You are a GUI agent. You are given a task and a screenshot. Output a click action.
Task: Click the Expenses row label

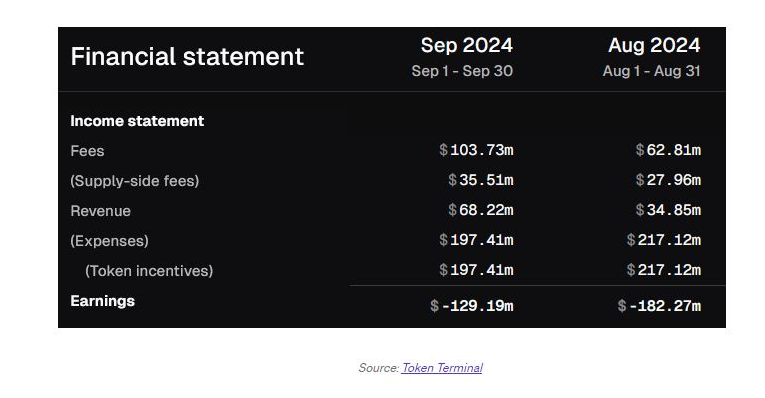click(109, 241)
